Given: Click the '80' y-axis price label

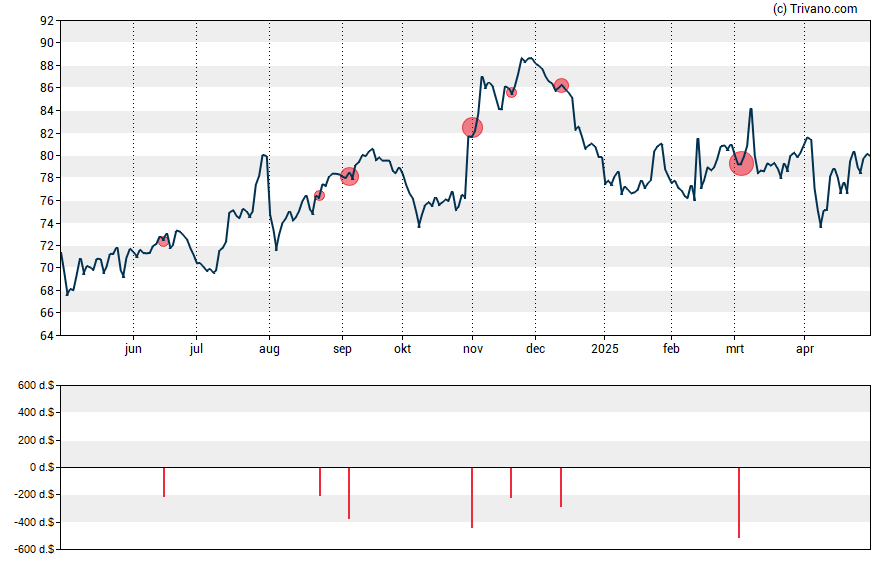Looking at the screenshot, I should [47, 156].
